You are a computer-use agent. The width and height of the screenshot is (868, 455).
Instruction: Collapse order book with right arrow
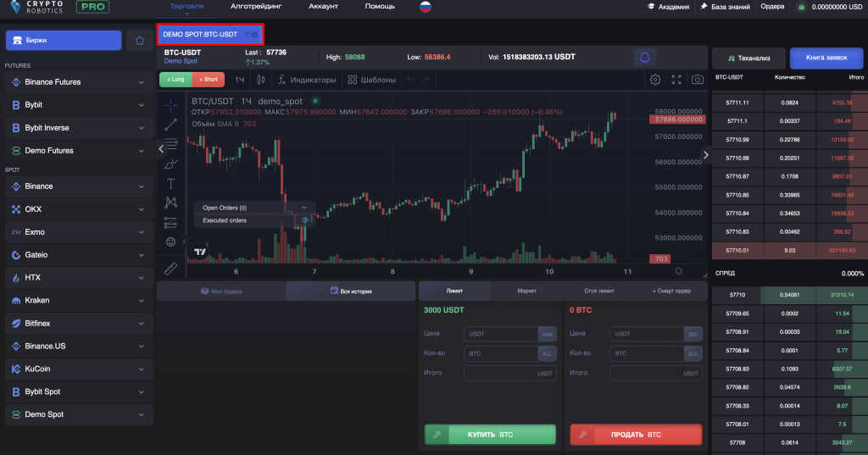click(705, 155)
